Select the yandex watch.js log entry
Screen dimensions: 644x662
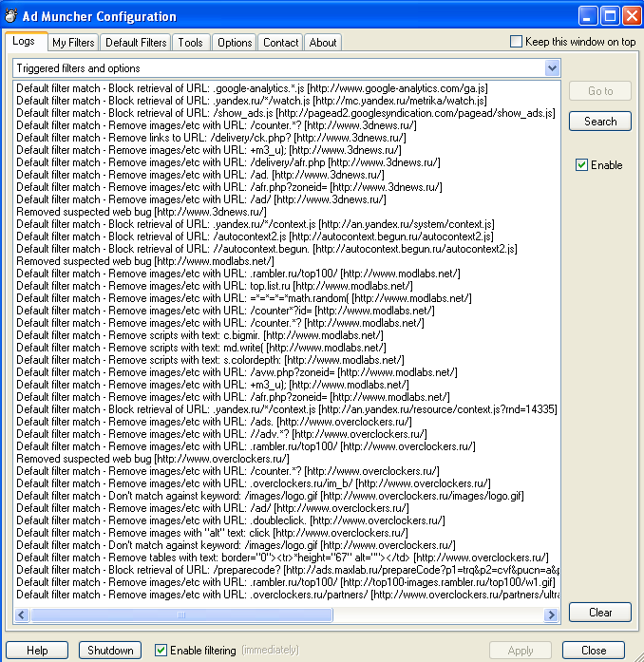click(252, 101)
